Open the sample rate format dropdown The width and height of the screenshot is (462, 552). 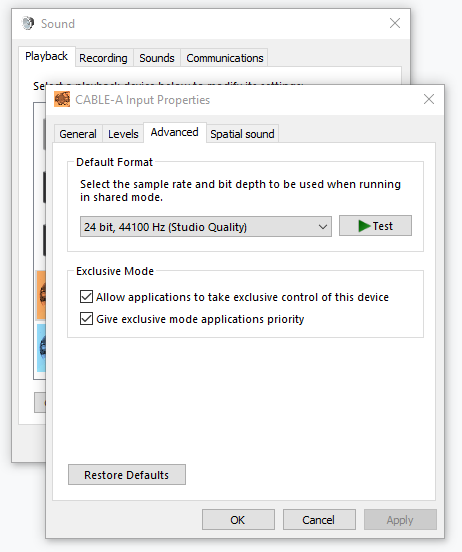pos(206,227)
